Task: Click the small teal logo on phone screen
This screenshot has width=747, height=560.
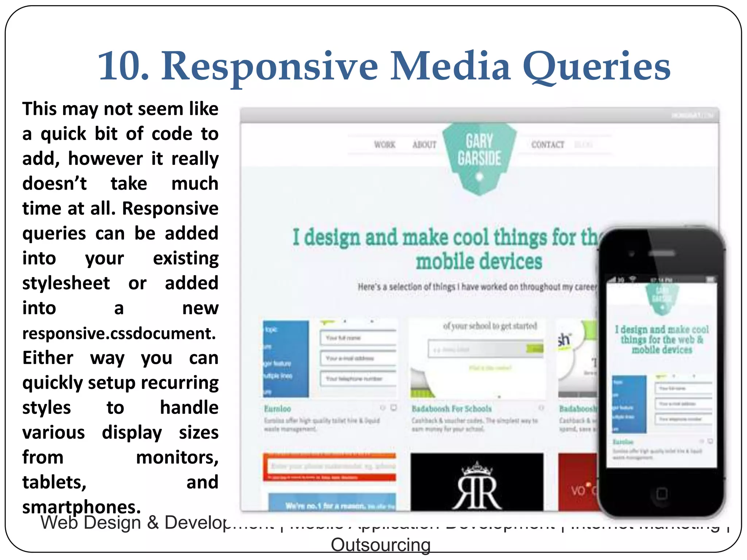Action: pos(662,299)
